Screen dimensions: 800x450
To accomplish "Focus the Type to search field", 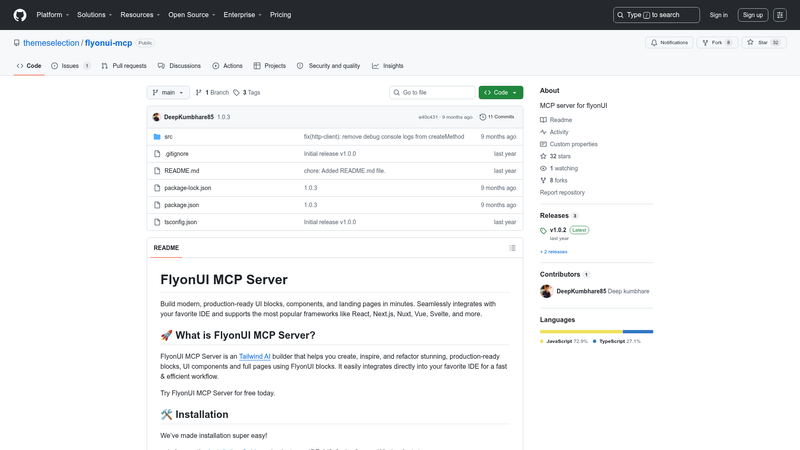I will click(656, 15).
